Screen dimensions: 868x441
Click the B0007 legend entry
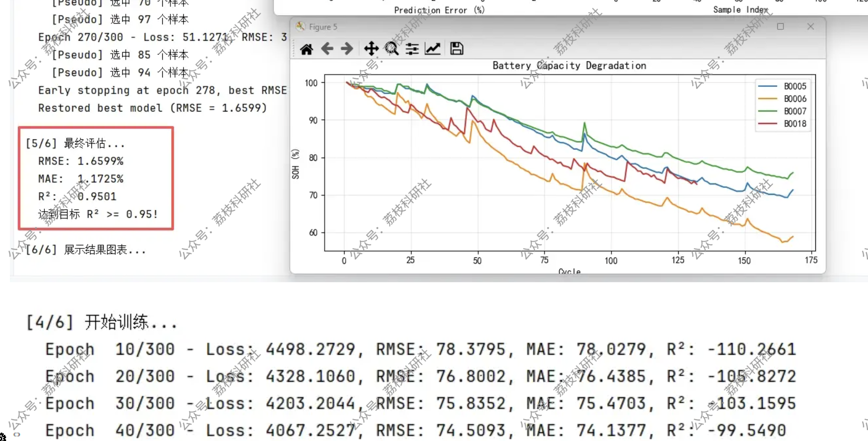pos(782,111)
